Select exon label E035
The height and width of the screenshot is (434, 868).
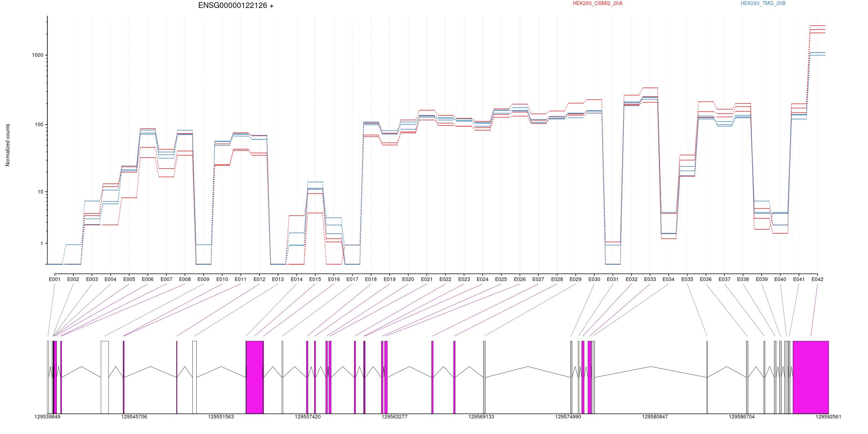(x=687, y=279)
